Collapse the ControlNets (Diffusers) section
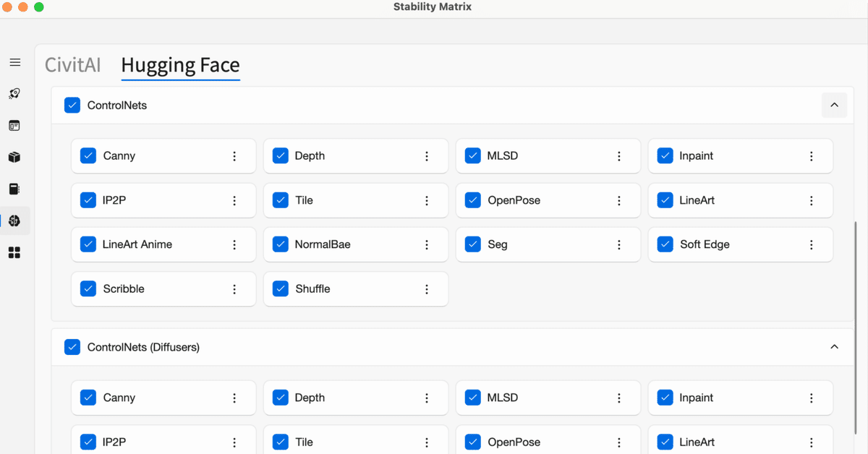This screenshot has width=868, height=454. [834, 346]
